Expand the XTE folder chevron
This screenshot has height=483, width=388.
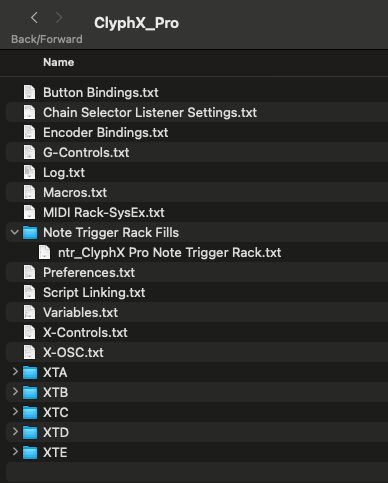tap(15, 451)
